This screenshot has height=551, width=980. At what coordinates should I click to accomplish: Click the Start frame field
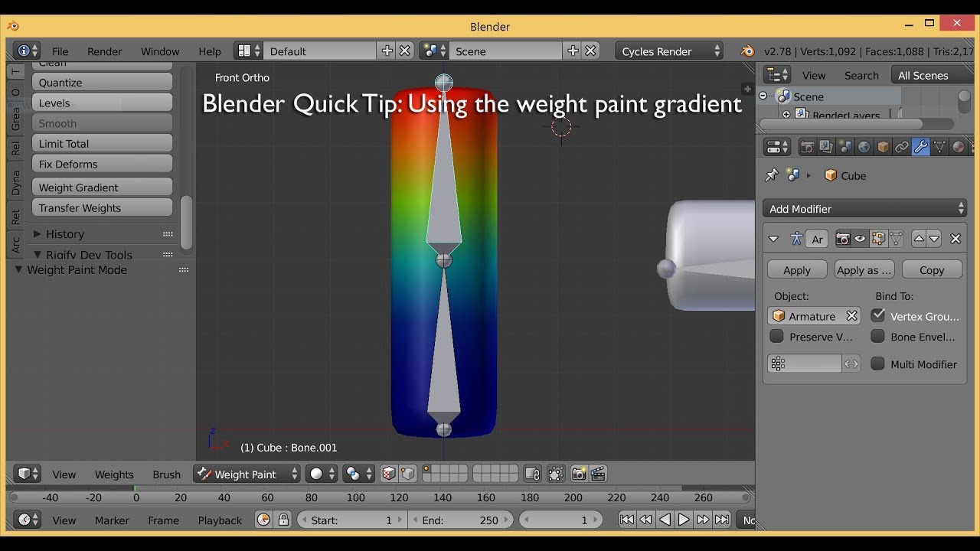coord(352,520)
